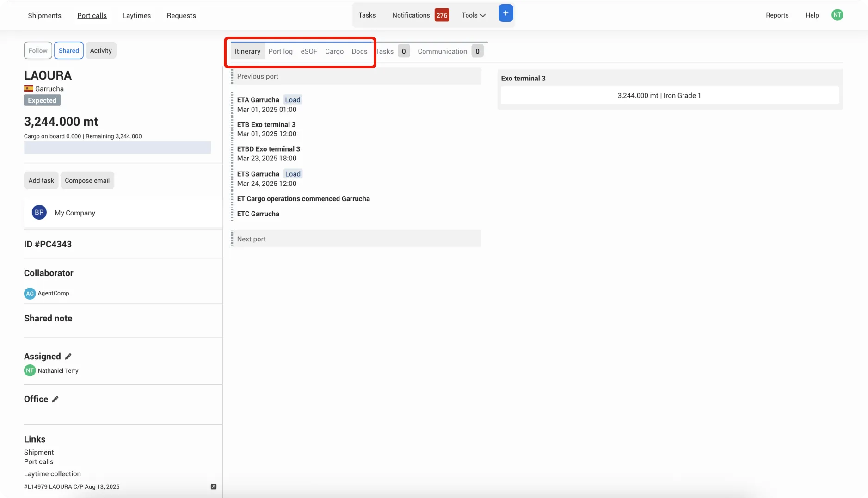Click Nathaniel Terry's NT avatar

(30, 371)
